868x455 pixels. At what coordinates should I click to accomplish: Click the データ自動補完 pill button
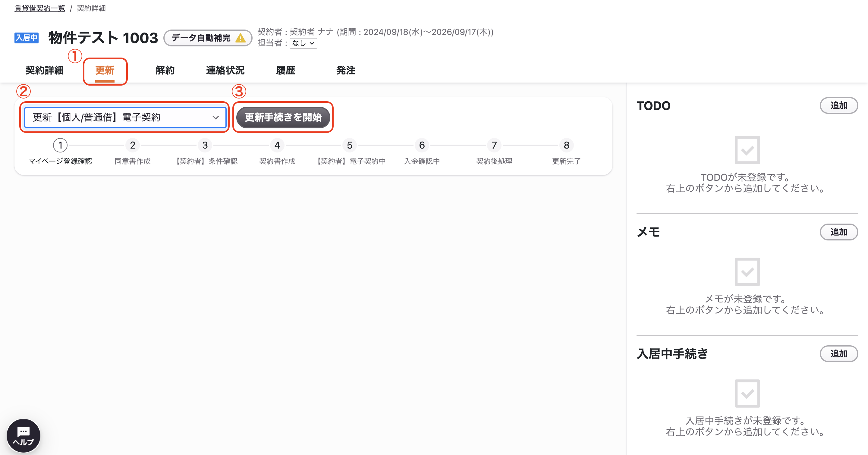tap(208, 38)
